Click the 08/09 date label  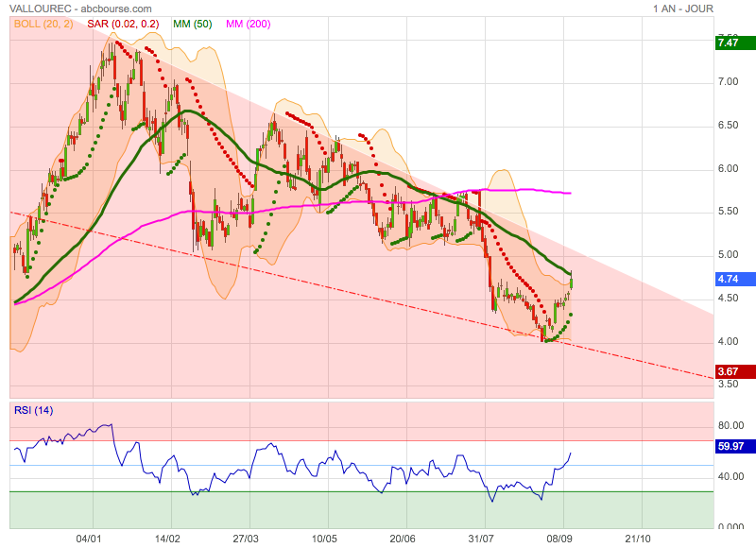(559, 539)
